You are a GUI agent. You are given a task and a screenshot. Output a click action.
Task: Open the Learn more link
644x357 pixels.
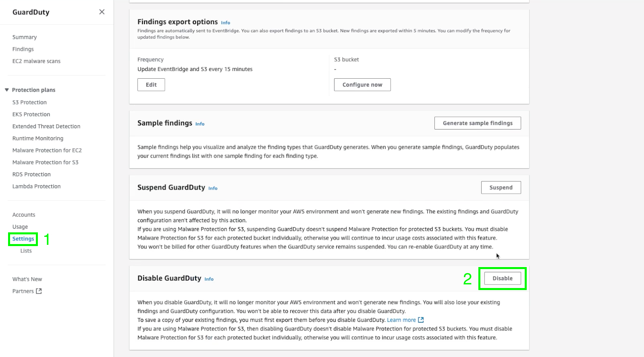(401, 320)
